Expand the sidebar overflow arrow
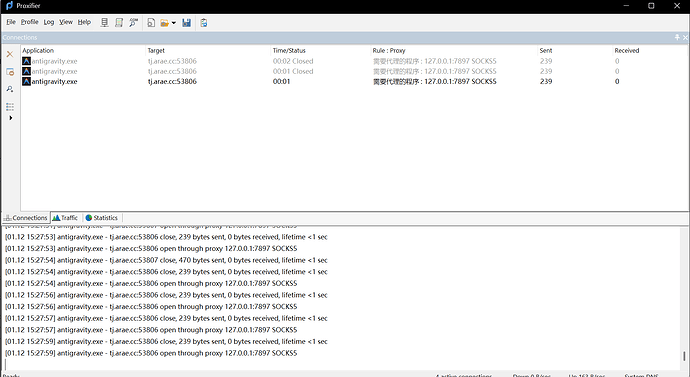Viewport: 690px width, 377px height. pos(11,118)
